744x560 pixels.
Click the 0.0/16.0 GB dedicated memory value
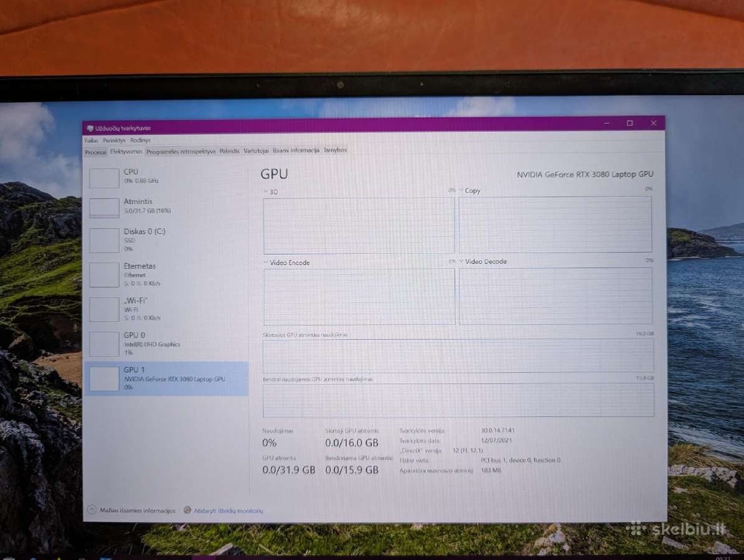[352, 443]
